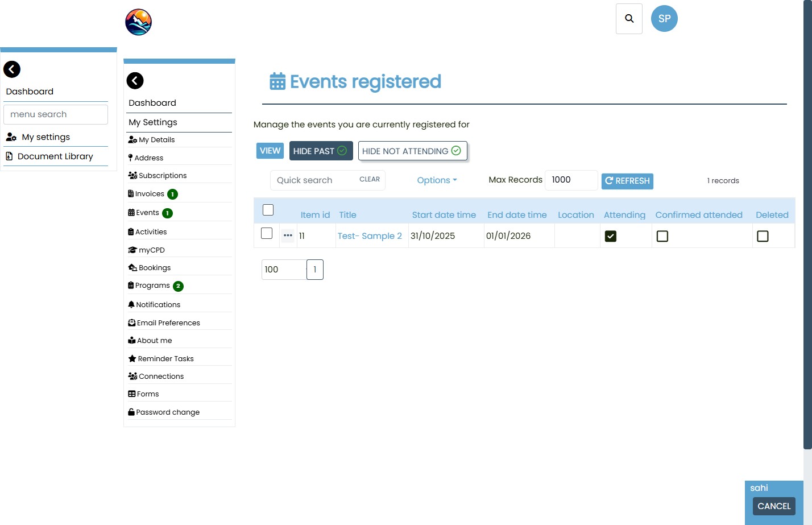This screenshot has width=812, height=525.
Task: Check the Confirmed attended box
Action: (x=662, y=236)
